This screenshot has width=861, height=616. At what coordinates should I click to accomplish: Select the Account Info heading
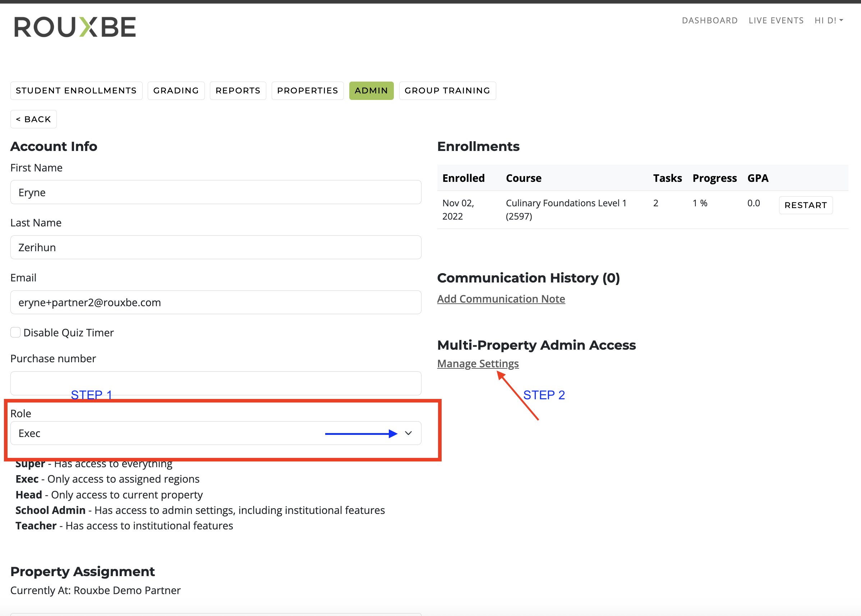[x=54, y=146]
